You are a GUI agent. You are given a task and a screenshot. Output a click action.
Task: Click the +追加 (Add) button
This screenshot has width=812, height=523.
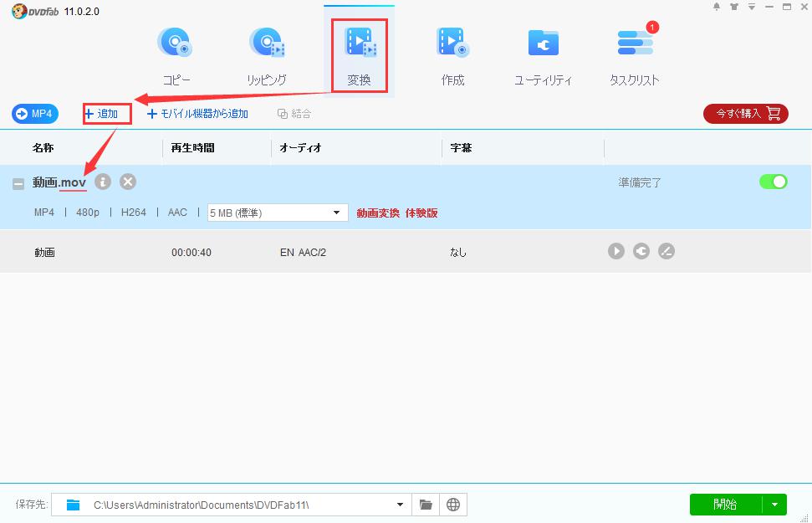[x=105, y=113]
